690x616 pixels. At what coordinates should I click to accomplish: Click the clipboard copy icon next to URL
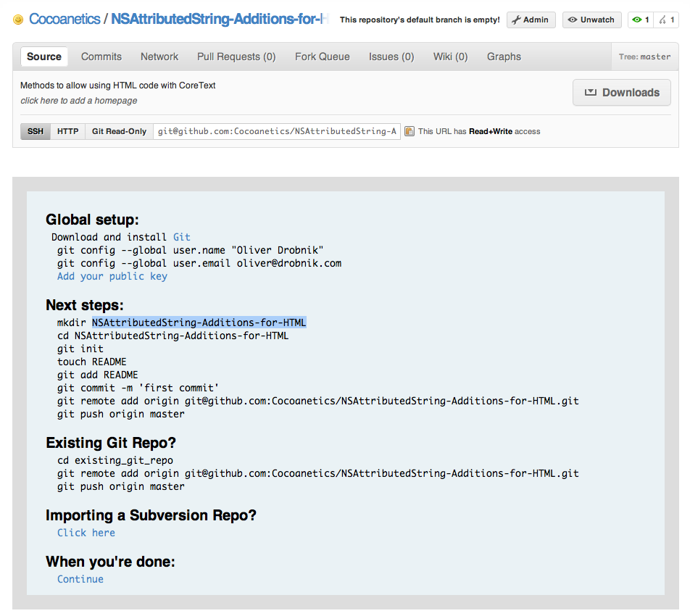click(x=410, y=131)
